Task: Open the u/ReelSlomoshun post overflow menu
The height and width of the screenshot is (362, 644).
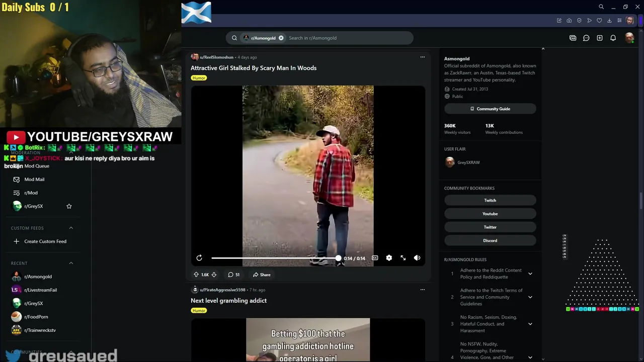Action: pos(423,57)
